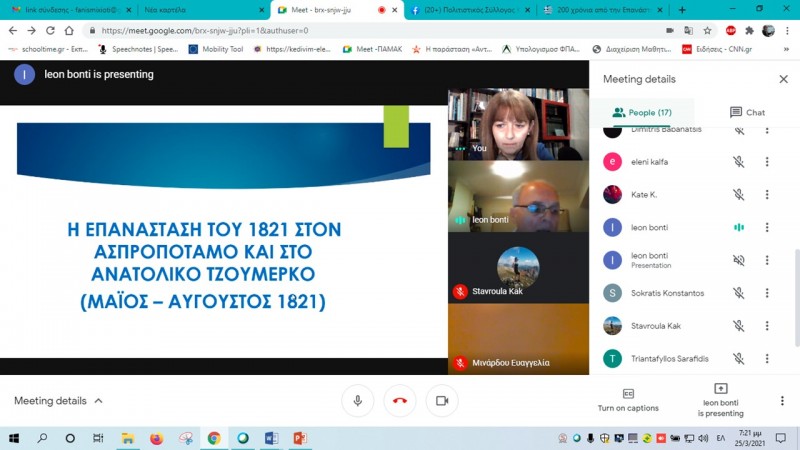The image size is (800, 450).
Task: Mute Kate K. in the people list
Action: pyautogui.click(x=738, y=195)
